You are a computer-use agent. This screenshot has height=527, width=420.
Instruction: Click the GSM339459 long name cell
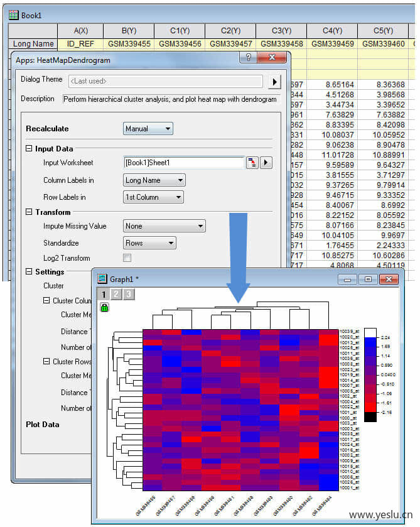coord(332,44)
